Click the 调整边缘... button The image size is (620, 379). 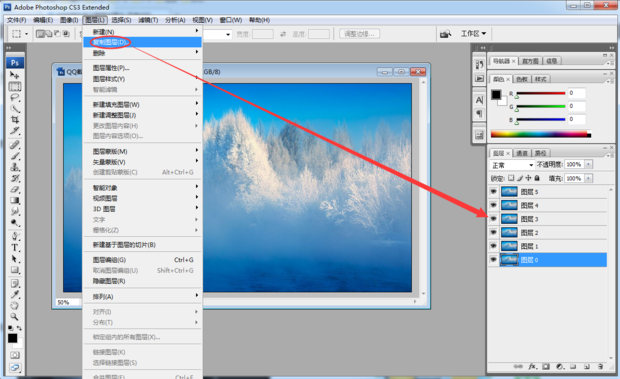pos(359,34)
